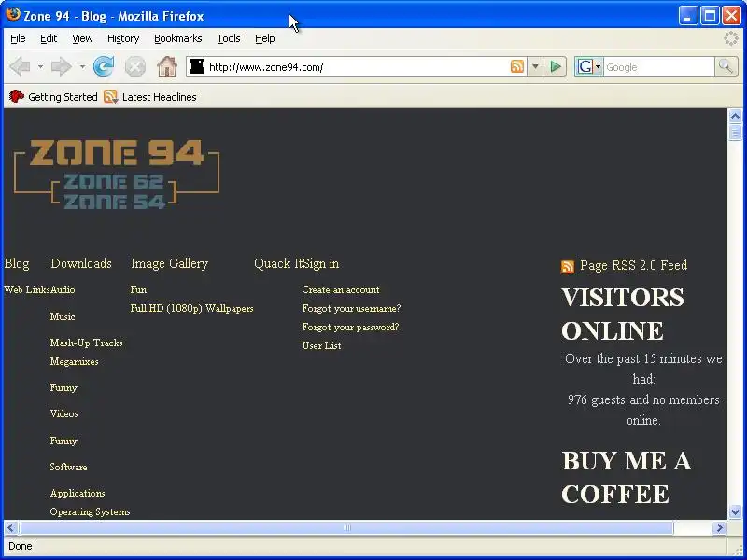Viewport: 747px width, 560px height.
Task: Open the Videos link
Action: pos(63,413)
